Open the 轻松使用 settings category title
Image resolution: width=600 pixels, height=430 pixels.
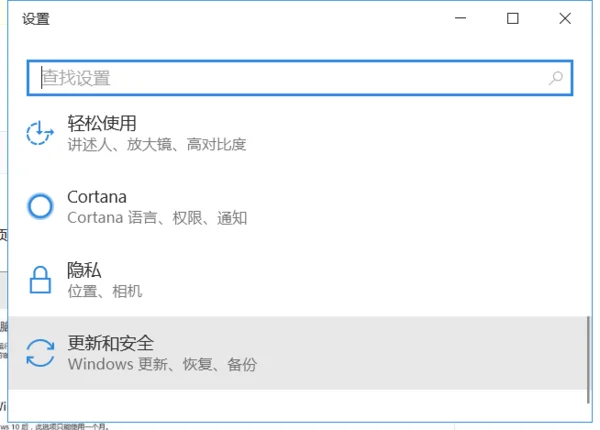tap(101, 123)
